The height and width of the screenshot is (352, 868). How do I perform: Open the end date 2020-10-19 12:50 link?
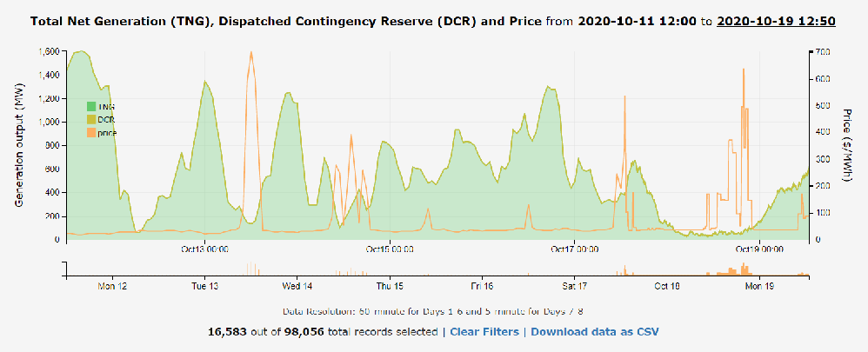click(x=776, y=19)
